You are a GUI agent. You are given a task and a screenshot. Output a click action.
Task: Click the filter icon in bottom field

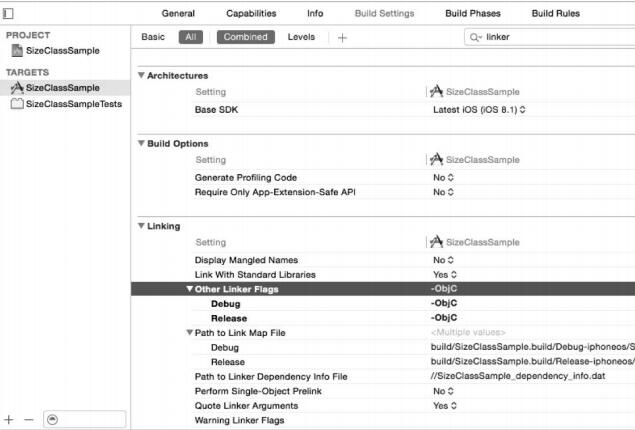point(52,419)
